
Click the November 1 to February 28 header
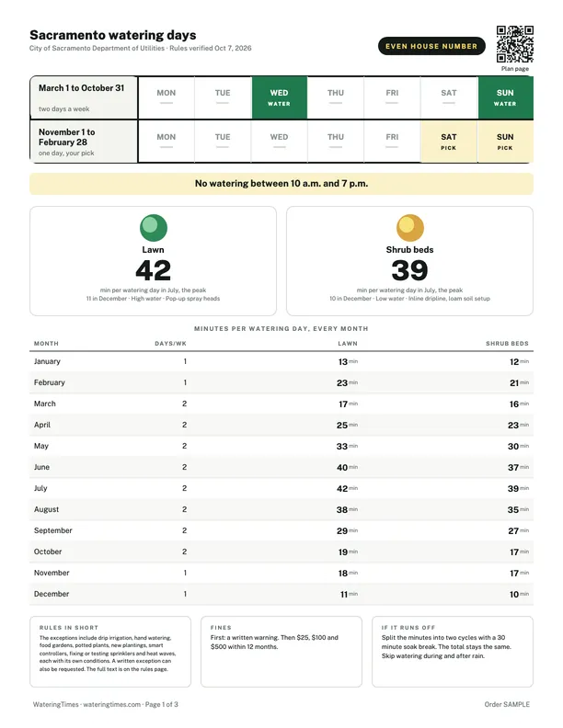84,142
